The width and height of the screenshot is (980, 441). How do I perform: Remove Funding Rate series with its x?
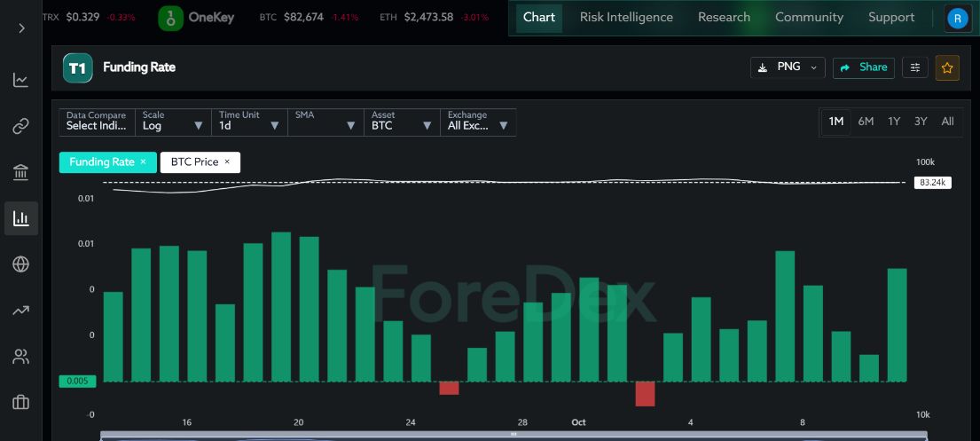click(143, 161)
